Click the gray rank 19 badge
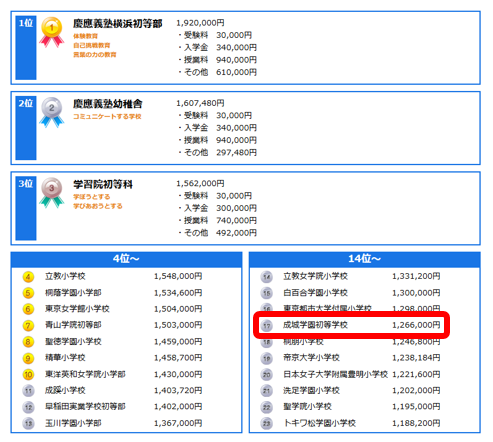Viewport: 493px width, 442px height. pos(267,358)
